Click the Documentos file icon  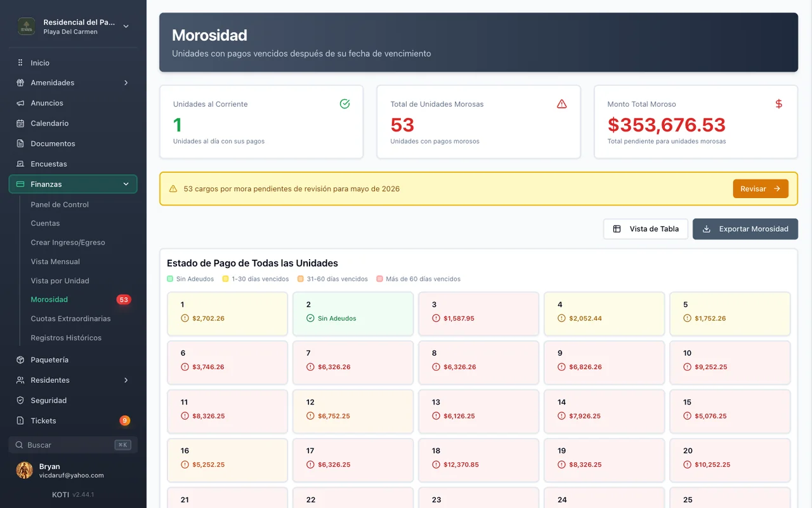coord(20,144)
